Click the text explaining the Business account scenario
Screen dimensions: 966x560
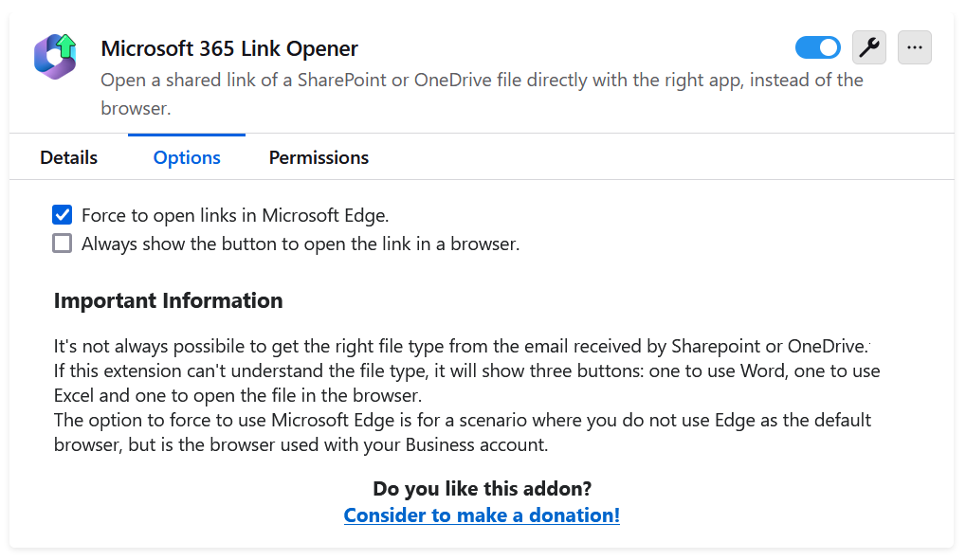point(462,432)
